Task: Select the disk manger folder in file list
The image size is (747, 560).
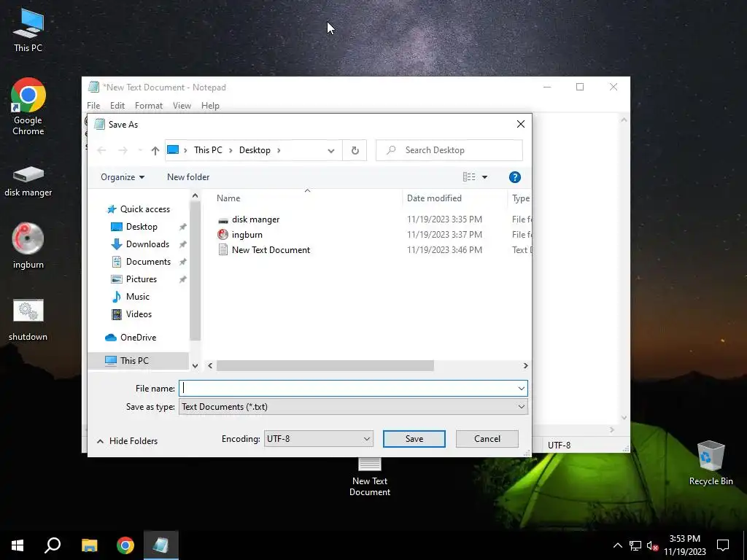Action: pos(255,219)
